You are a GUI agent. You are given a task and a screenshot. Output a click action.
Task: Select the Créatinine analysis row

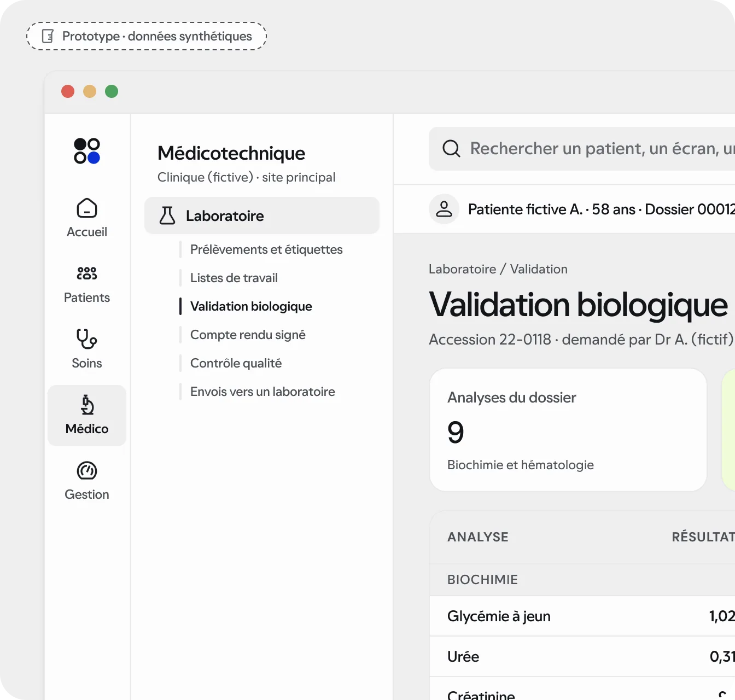click(x=582, y=689)
